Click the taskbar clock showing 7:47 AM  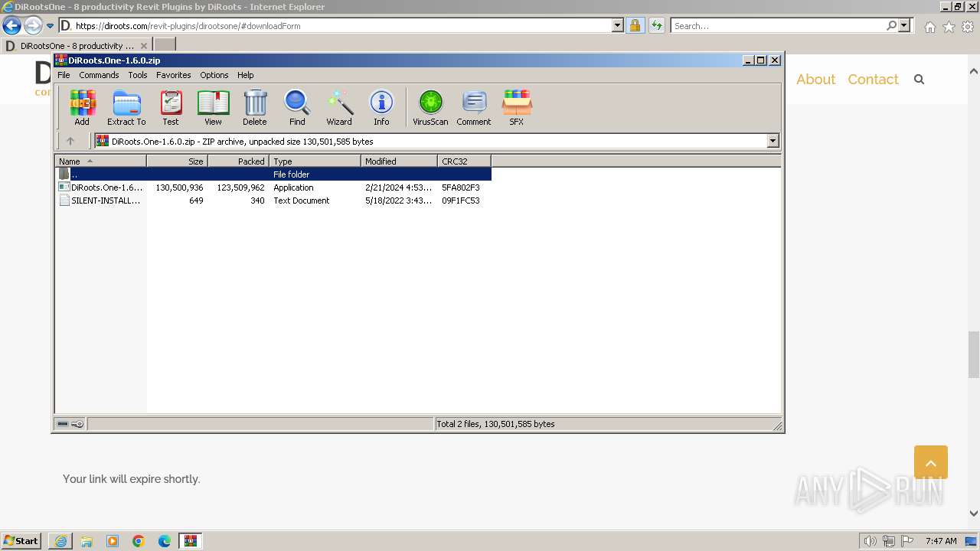941,541
